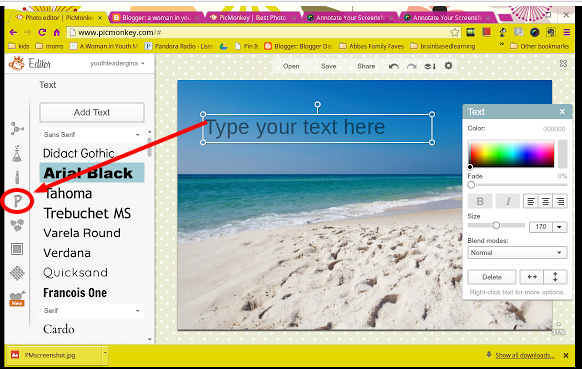Click the Add Text button

(92, 112)
